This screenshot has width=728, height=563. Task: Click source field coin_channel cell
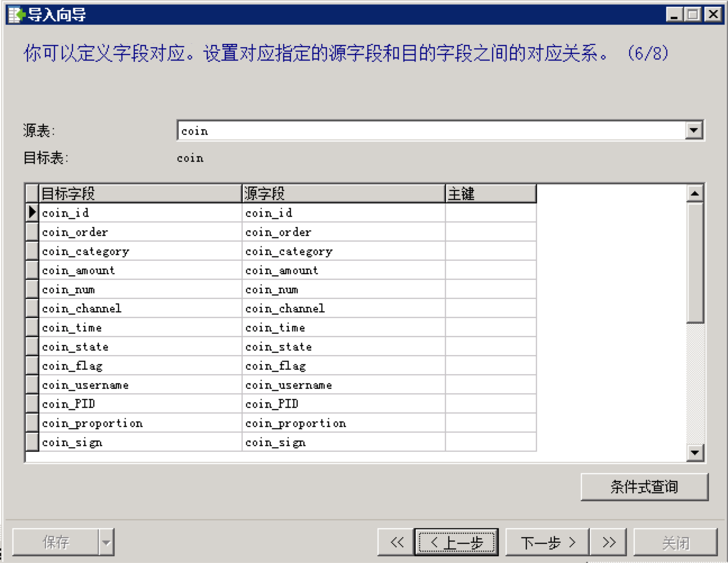pos(344,308)
